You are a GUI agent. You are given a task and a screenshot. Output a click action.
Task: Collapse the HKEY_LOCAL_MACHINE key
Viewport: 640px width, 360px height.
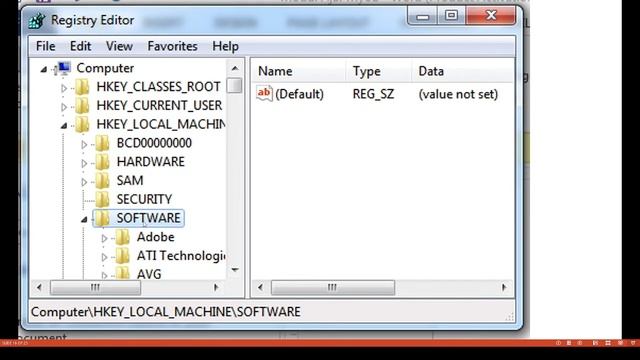(x=64, y=126)
